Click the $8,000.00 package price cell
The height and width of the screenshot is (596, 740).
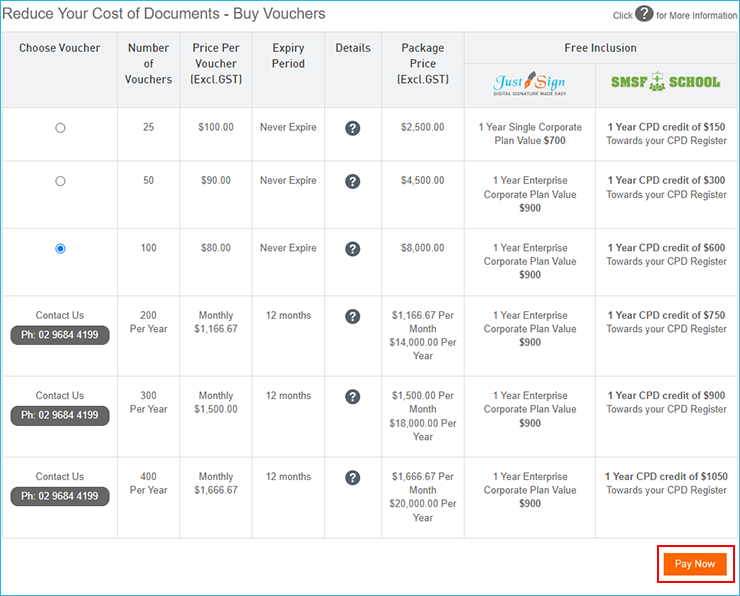[x=422, y=249]
